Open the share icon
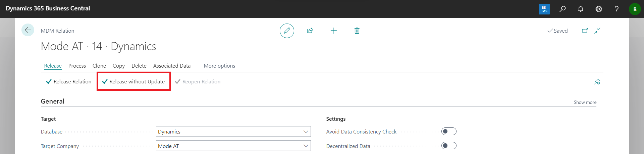The image size is (644, 154). pos(310,31)
